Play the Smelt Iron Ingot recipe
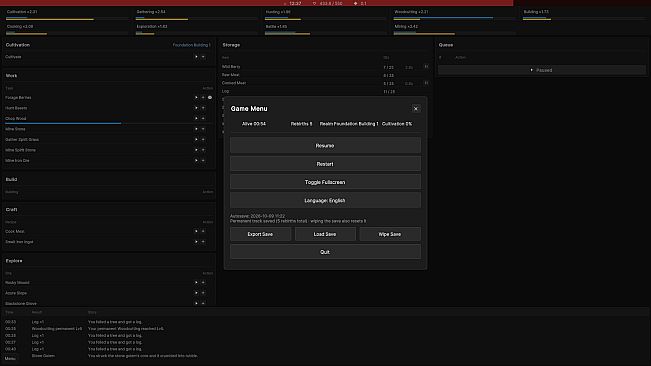651x366 pixels. (196, 242)
